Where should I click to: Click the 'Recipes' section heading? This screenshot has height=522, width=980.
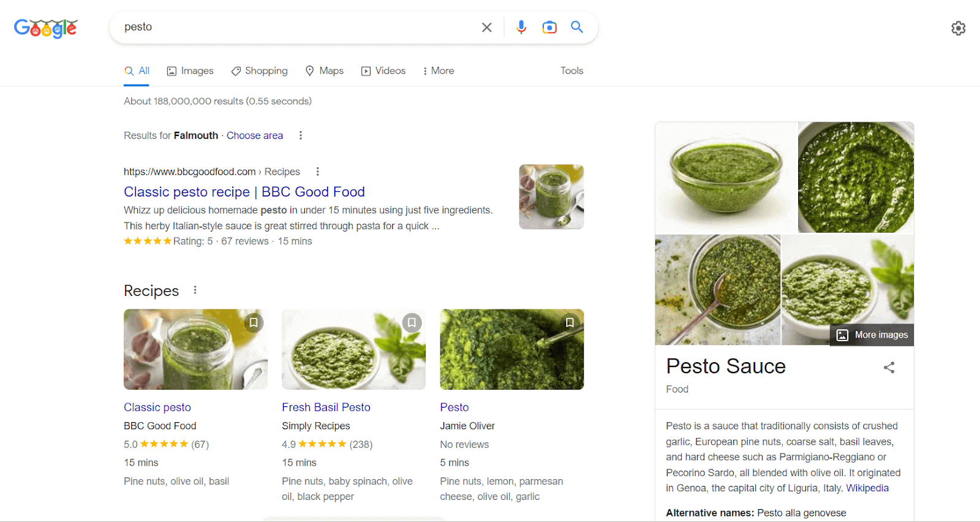pos(151,290)
